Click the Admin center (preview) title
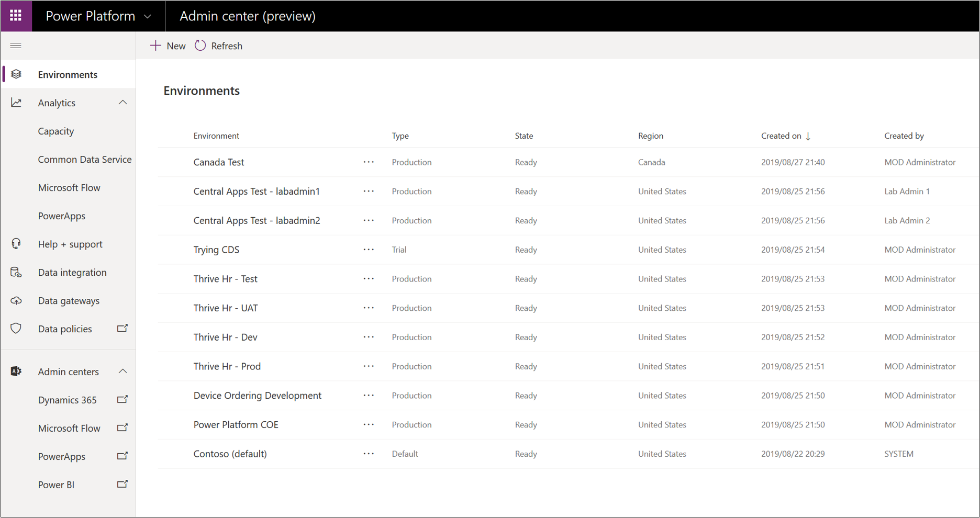This screenshot has height=518, width=980. (x=248, y=16)
